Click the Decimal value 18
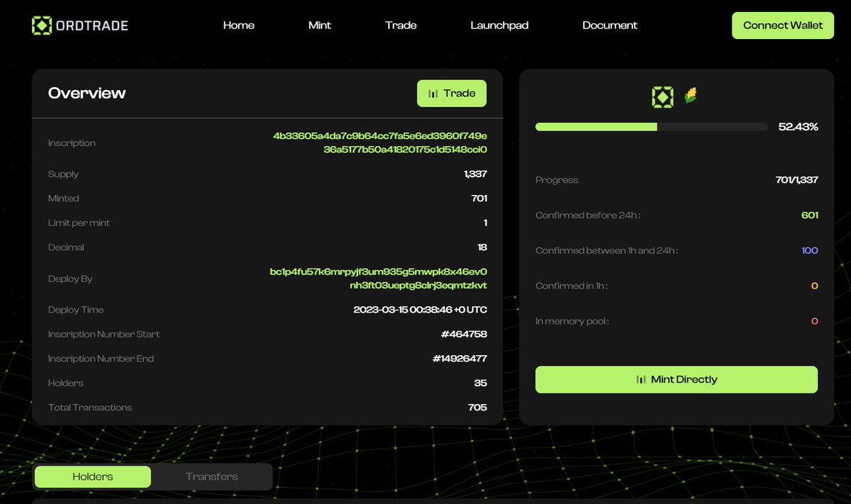 click(x=482, y=247)
